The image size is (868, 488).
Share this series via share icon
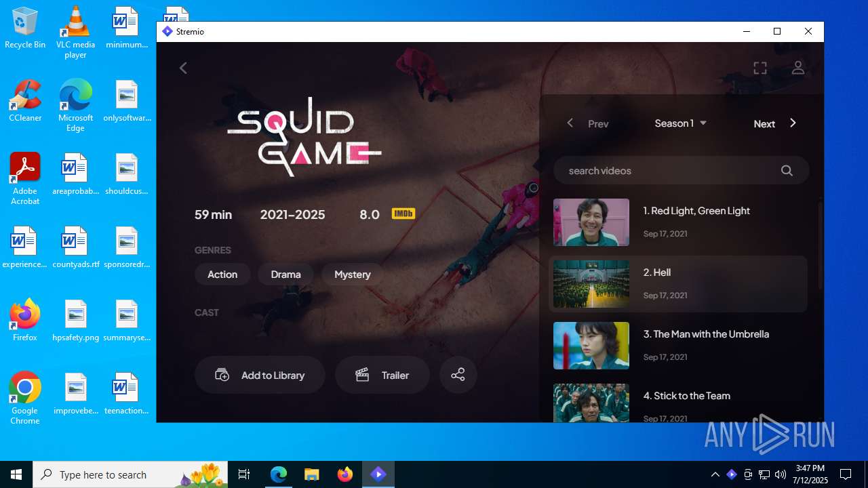(x=458, y=375)
